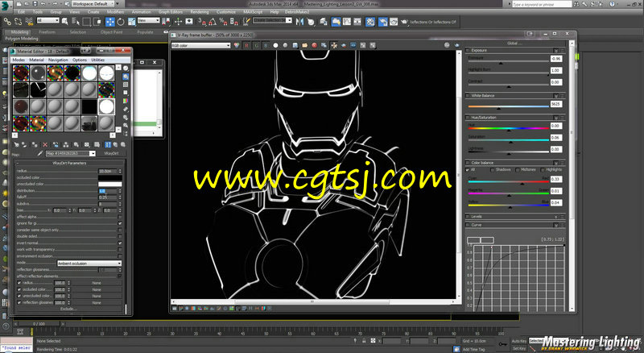The width and height of the screenshot is (644, 353).
Task: Select the first red material sample slot
Action: click(x=21, y=73)
